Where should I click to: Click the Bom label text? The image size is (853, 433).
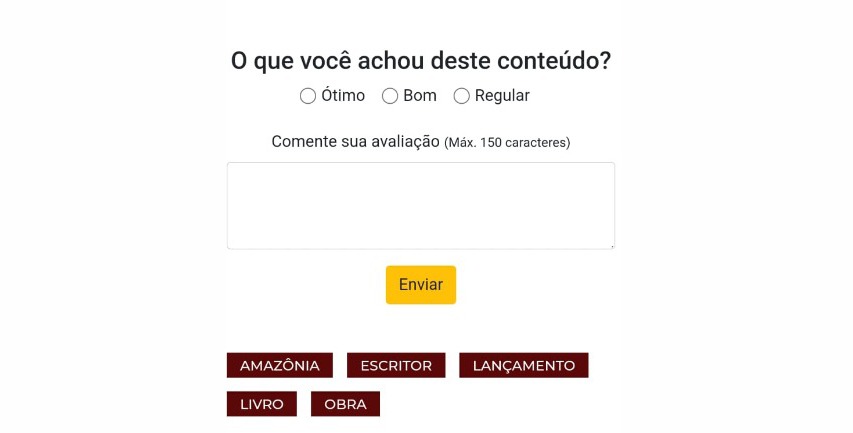pos(420,96)
